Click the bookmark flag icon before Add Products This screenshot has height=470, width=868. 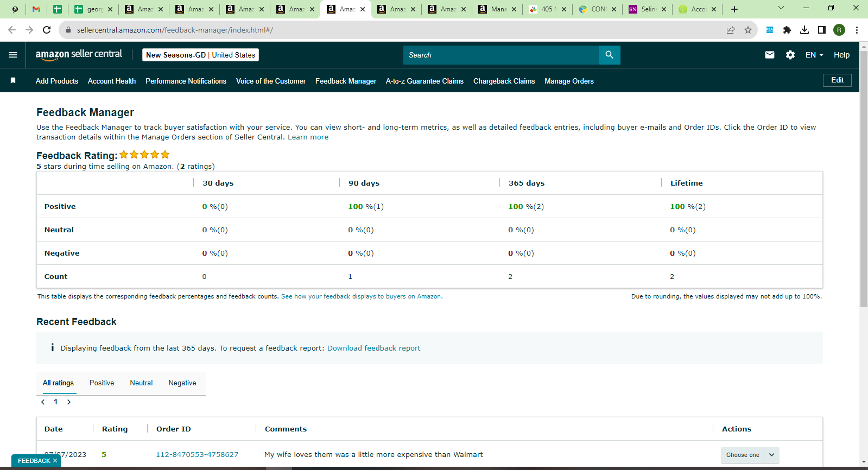[13, 80]
